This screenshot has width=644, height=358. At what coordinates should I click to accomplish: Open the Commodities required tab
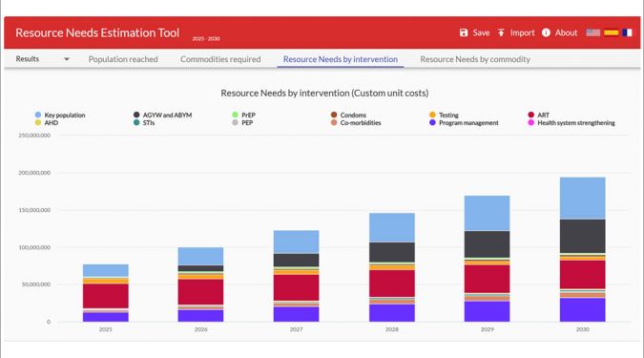220,59
